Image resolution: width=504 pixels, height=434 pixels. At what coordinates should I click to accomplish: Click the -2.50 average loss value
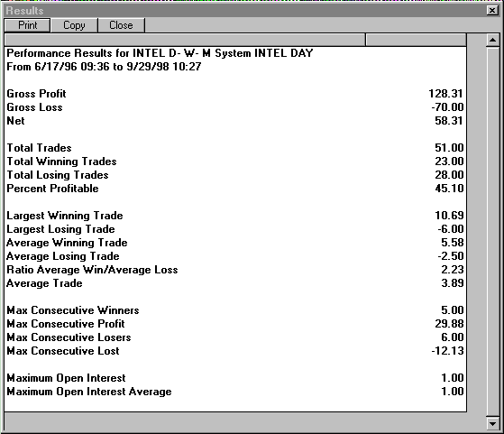[x=451, y=255]
